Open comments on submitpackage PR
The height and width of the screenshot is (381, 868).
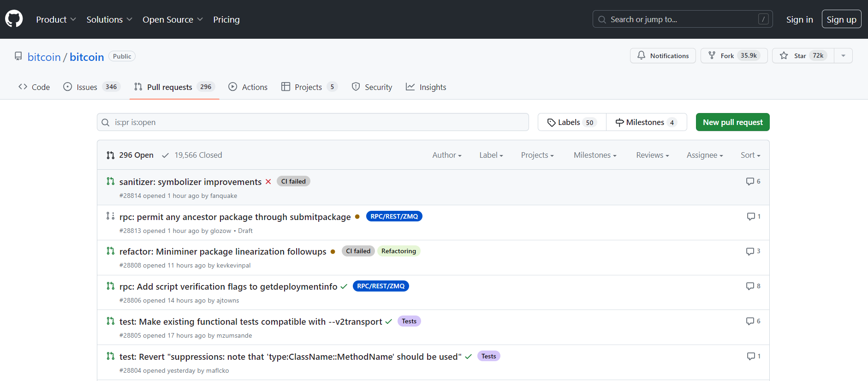(754, 216)
